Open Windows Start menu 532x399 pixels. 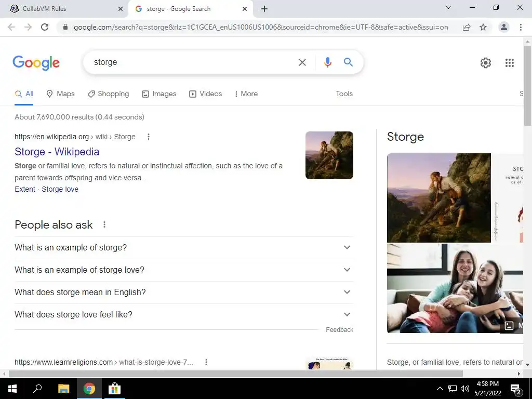pos(12,389)
